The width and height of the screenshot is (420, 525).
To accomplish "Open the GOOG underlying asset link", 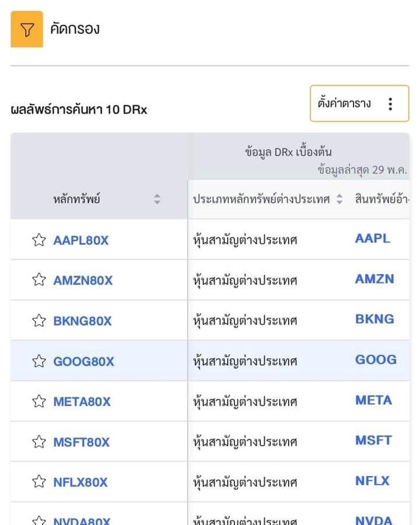I will click(x=376, y=360).
